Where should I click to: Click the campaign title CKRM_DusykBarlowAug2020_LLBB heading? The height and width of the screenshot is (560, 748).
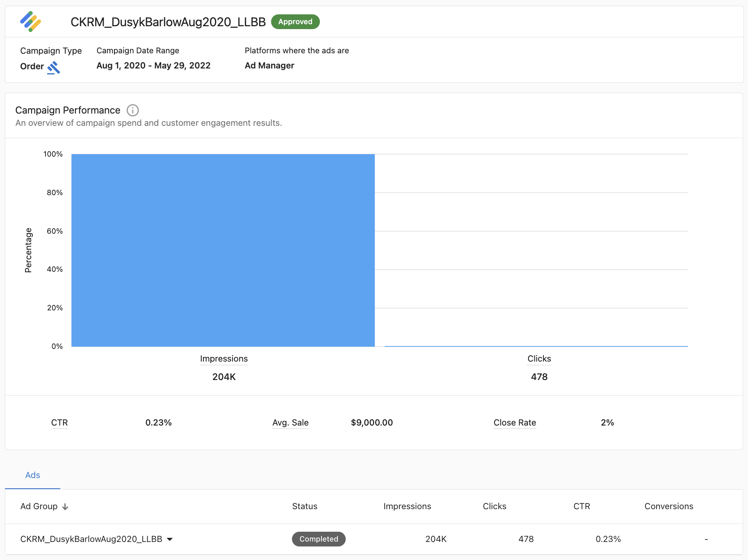pyautogui.click(x=168, y=22)
